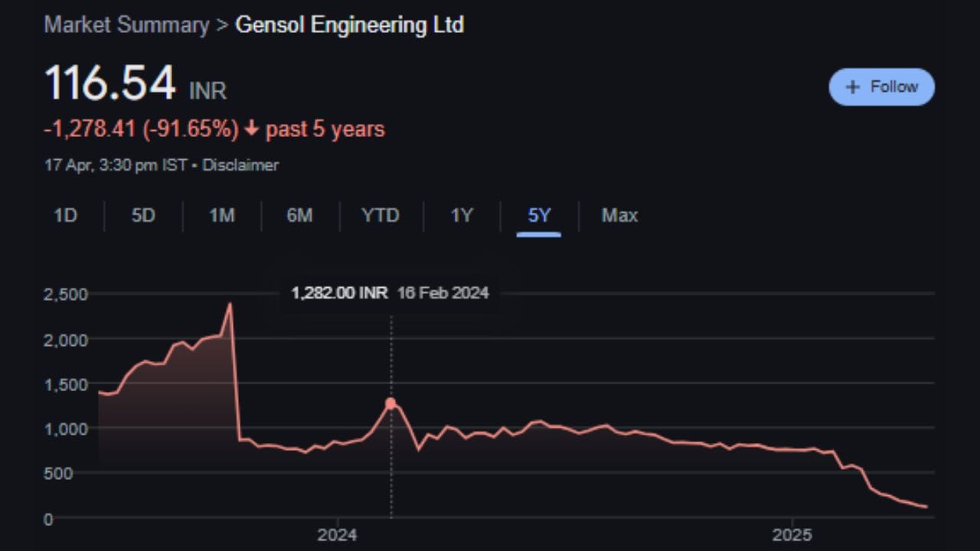
Task: Open the Market Summary breadcrumb link
Action: pos(126,24)
